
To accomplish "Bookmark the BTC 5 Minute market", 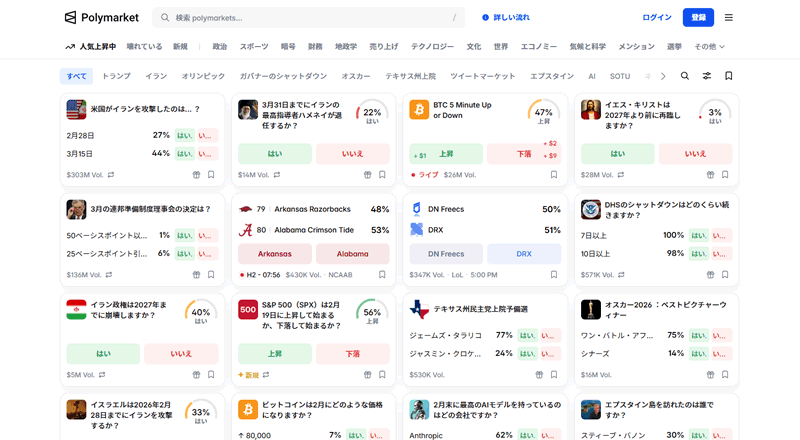I will point(554,175).
